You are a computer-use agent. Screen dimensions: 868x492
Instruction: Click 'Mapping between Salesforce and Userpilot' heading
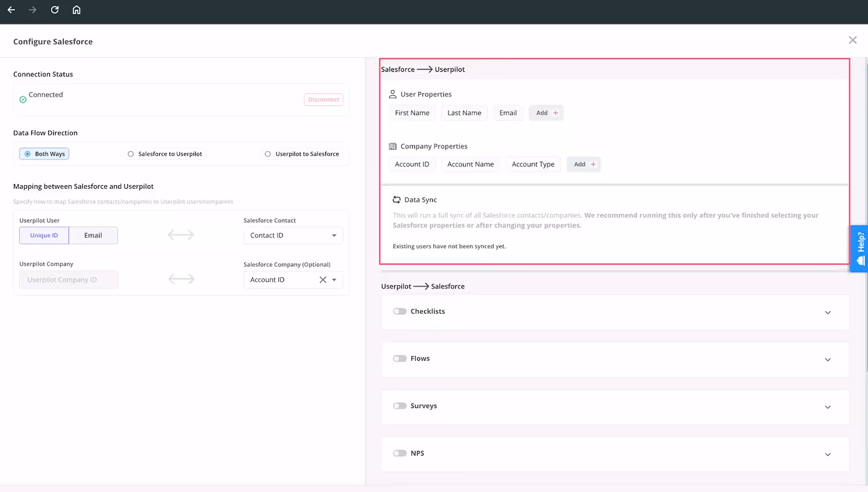[83, 186]
